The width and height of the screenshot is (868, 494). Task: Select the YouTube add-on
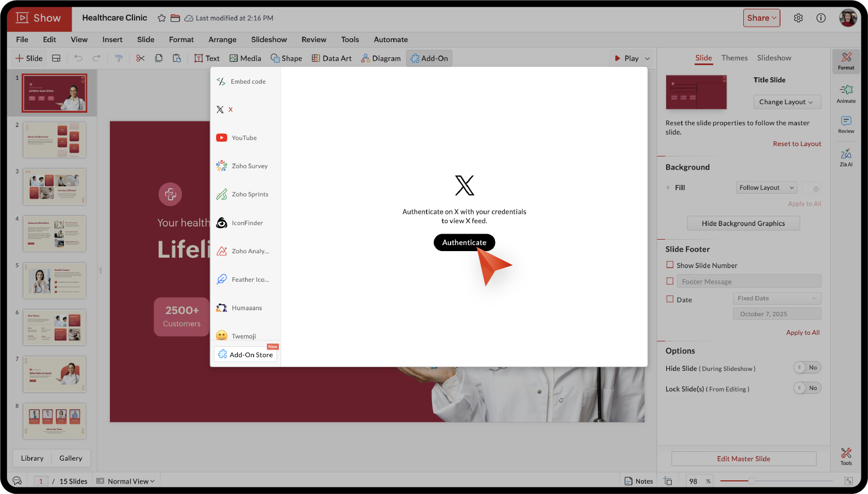coord(237,138)
